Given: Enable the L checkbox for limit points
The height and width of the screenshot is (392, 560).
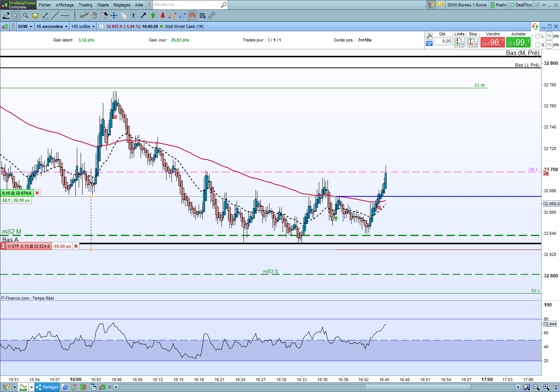Looking at the screenshot, I should (x=538, y=36).
